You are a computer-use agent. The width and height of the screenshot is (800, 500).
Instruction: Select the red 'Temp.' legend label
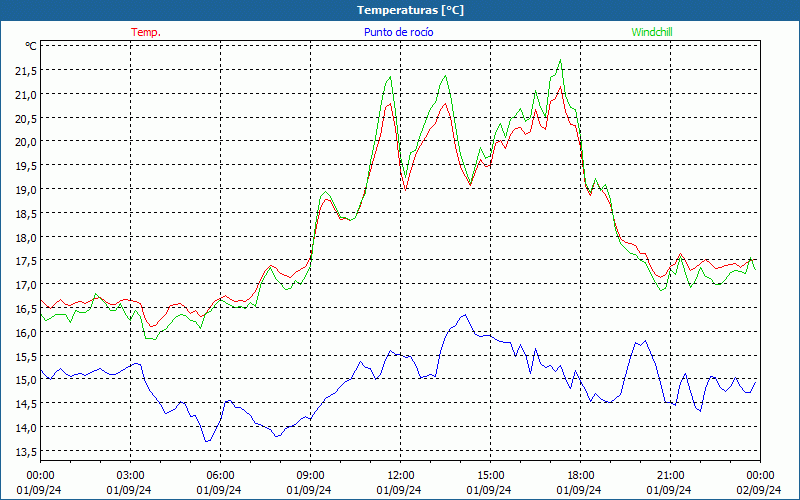click(146, 32)
